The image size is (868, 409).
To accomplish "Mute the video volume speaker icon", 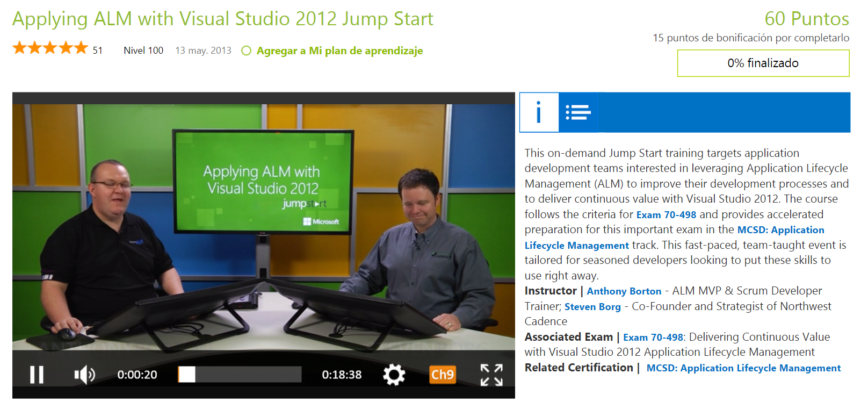I will click(84, 375).
